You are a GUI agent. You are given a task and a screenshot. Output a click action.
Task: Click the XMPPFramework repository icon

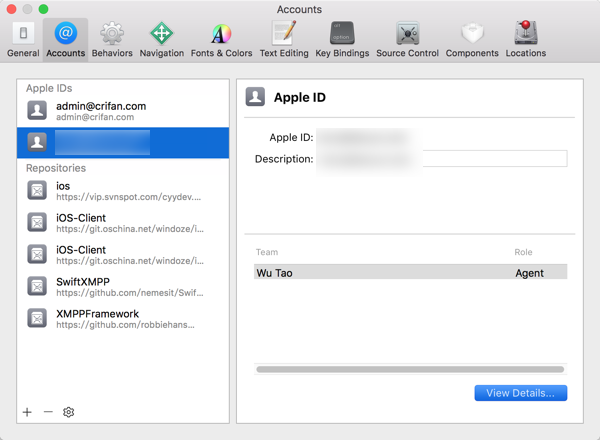tap(37, 318)
